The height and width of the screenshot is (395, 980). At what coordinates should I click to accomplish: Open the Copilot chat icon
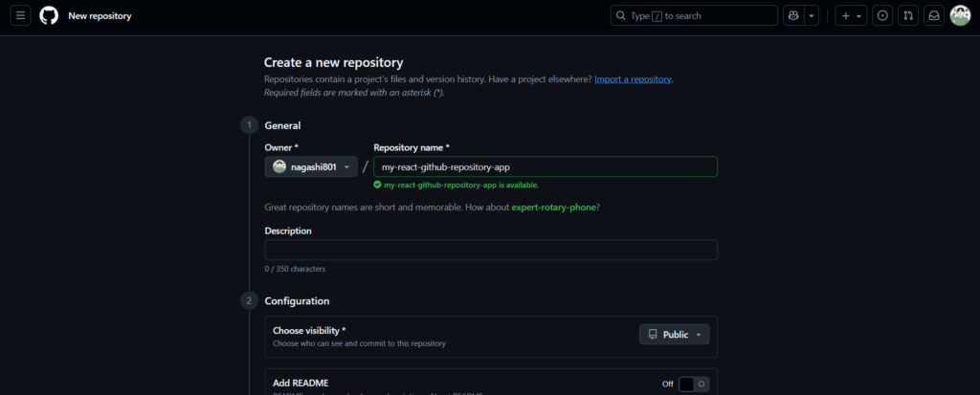(x=792, y=16)
